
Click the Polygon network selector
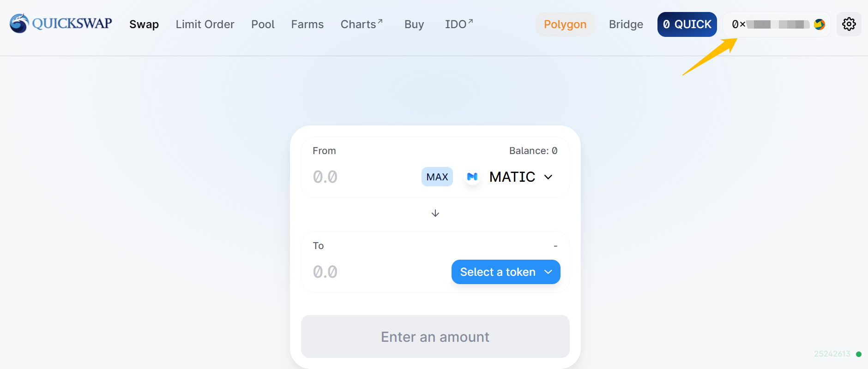565,24
